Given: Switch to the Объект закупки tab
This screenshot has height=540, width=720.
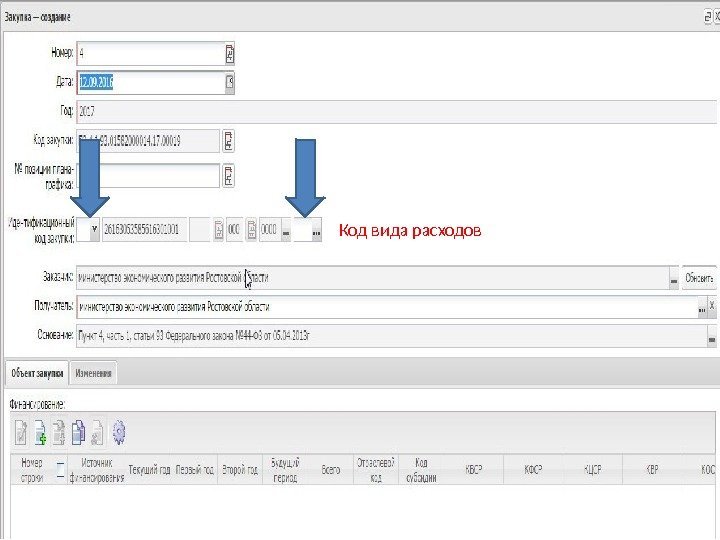Looking at the screenshot, I should click(x=37, y=373).
